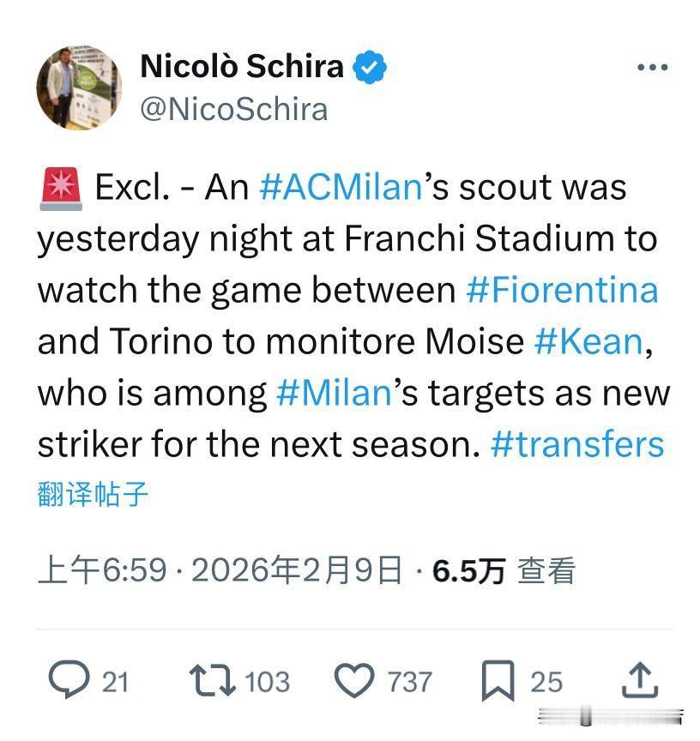The height and width of the screenshot is (741, 700).
Task: Click the Nicolò Schira display name
Action: point(241,66)
